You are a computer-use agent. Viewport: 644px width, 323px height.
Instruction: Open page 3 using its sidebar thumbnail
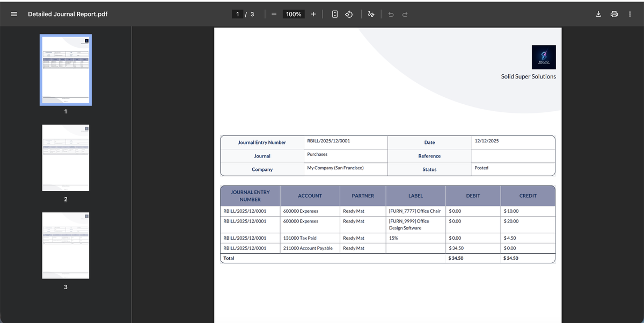coord(65,245)
